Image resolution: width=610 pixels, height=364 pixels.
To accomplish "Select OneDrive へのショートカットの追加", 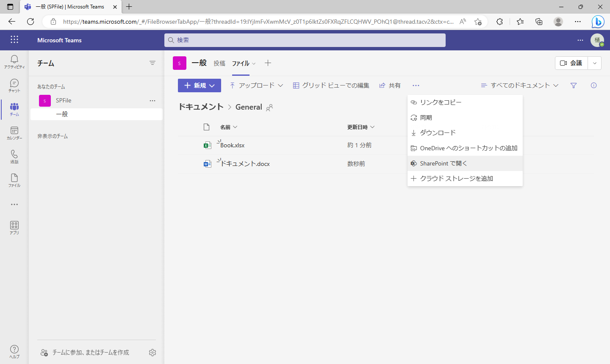I will 465,148.
